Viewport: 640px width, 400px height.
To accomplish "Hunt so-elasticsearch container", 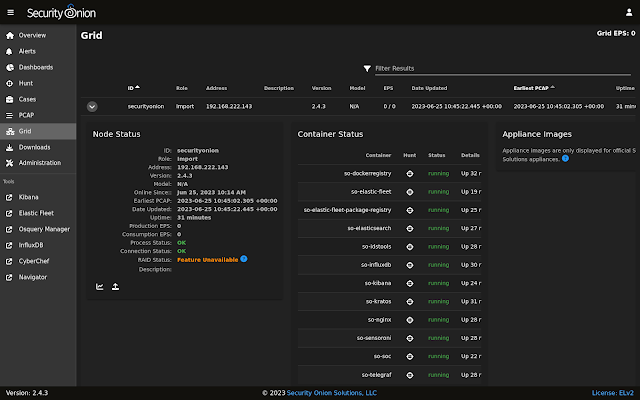I will (410, 229).
